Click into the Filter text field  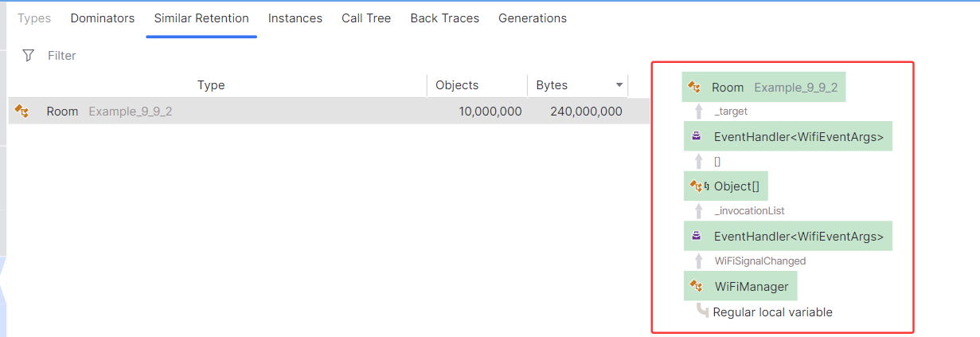tap(334, 55)
